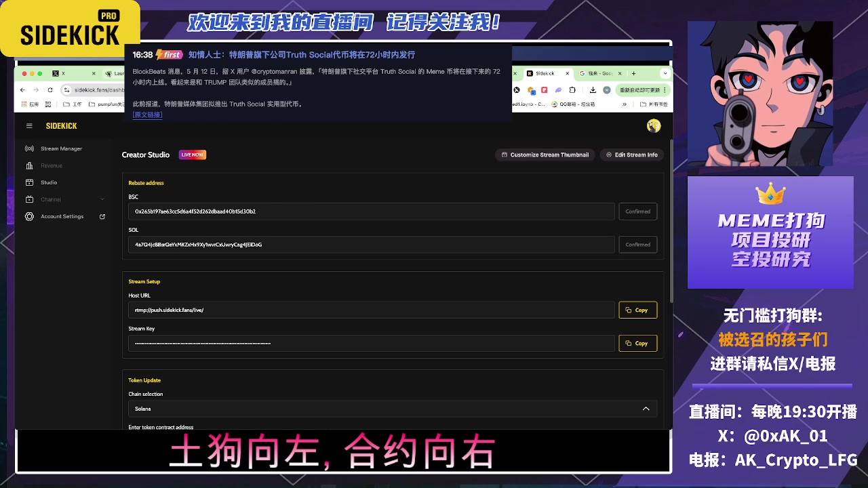The height and width of the screenshot is (488, 868).
Task: Click the Channel folder icon in sidebar
Action: pos(29,199)
